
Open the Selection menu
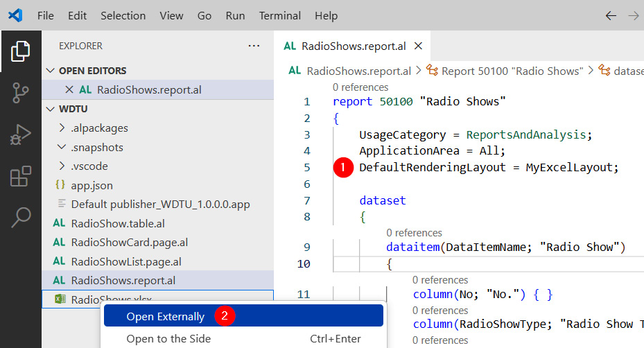pyautogui.click(x=123, y=16)
